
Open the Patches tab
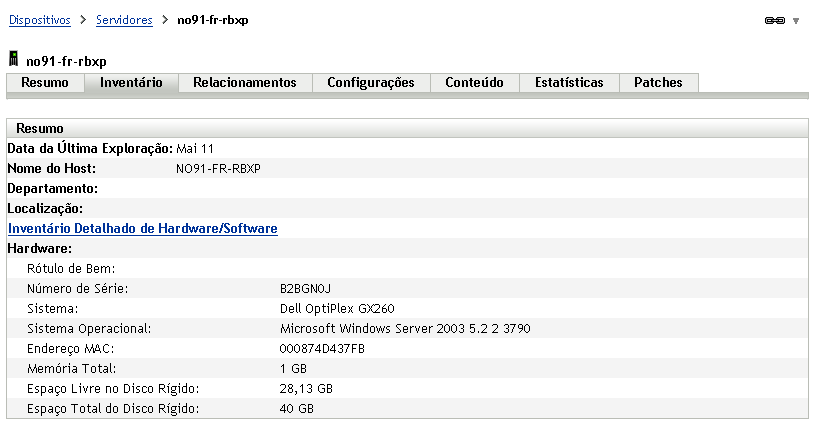pyautogui.click(x=658, y=83)
